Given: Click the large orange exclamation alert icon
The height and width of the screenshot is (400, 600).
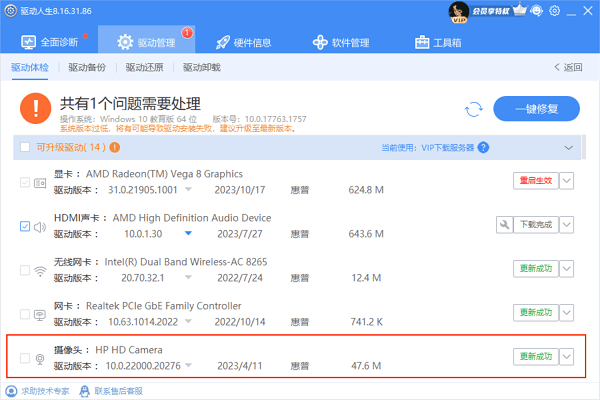Looking at the screenshot, I should click(36, 108).
